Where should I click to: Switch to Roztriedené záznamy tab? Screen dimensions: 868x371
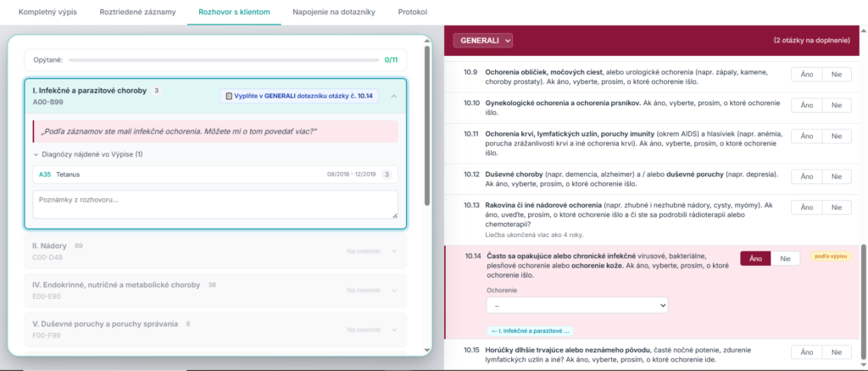[x=138, y=12]
